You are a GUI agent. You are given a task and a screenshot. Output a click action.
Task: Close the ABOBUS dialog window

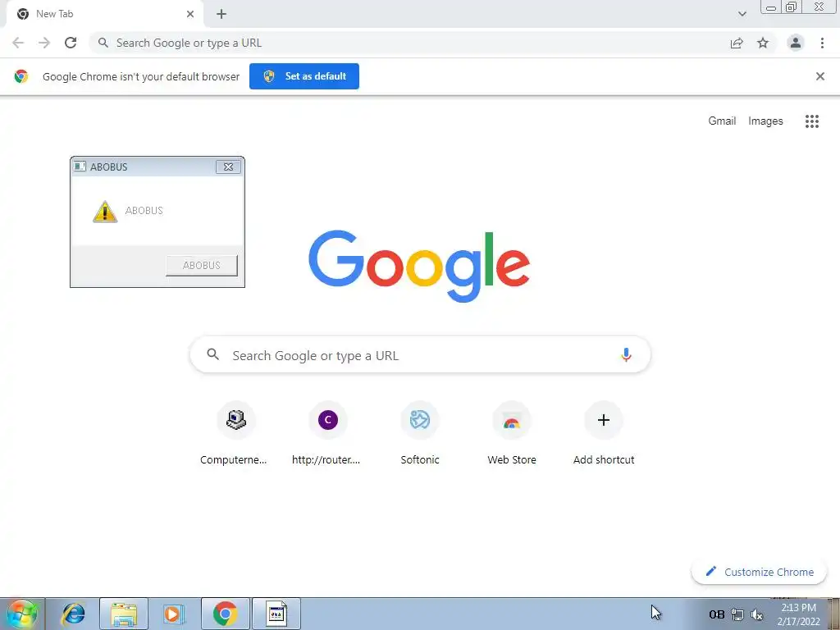(x=228, y=167)
